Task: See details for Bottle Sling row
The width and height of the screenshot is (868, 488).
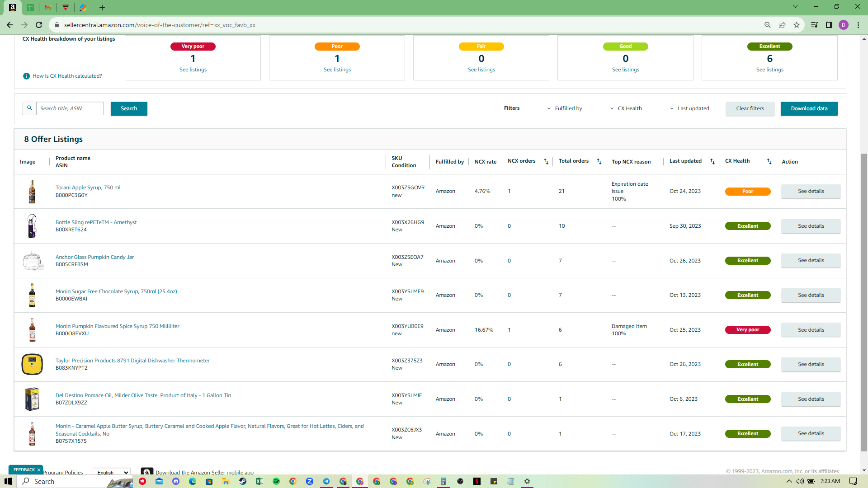Action: coord(811,226)
